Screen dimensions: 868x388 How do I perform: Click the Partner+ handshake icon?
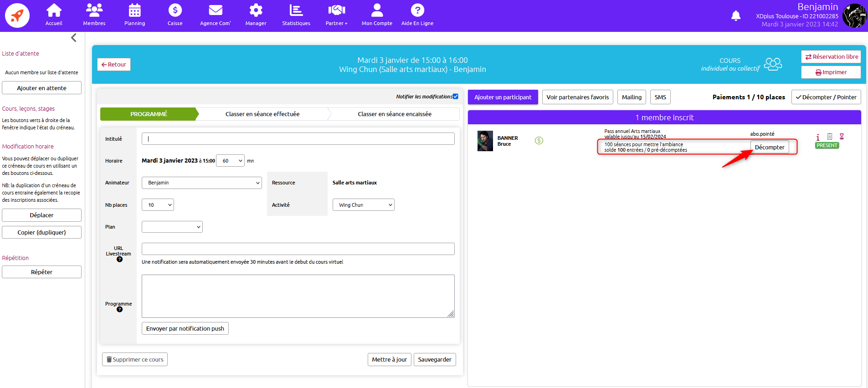point(336,10)
